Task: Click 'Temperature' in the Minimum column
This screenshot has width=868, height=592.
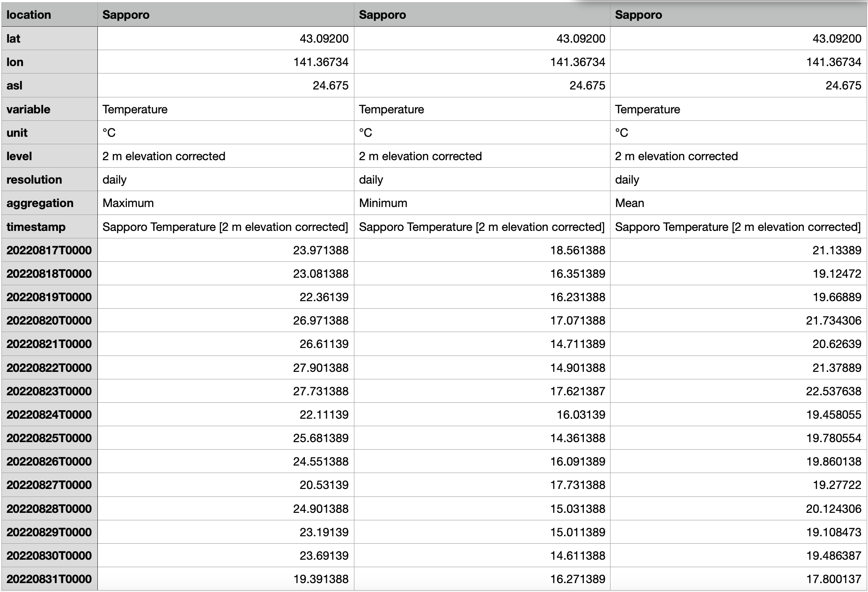Action: tap(482, 109)
